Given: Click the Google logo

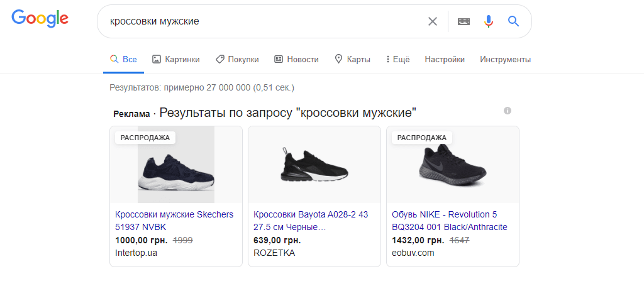Looking at the screenshot, I should pos(40,20).
